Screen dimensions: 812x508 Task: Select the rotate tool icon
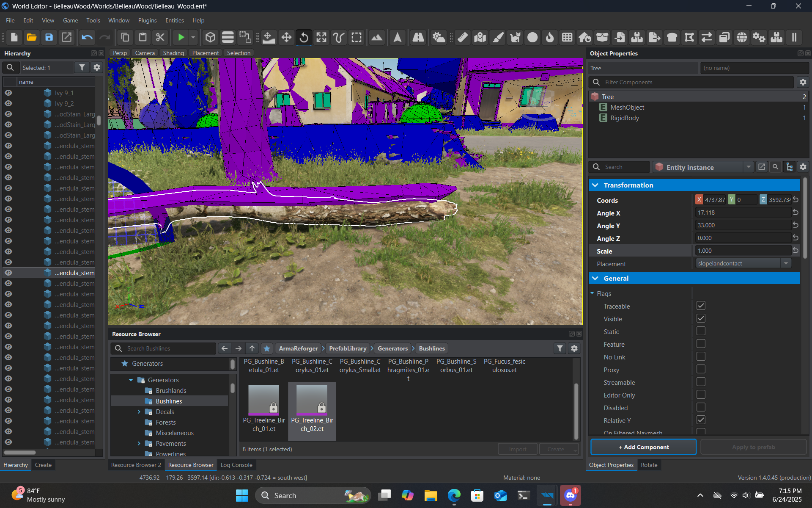304,37
